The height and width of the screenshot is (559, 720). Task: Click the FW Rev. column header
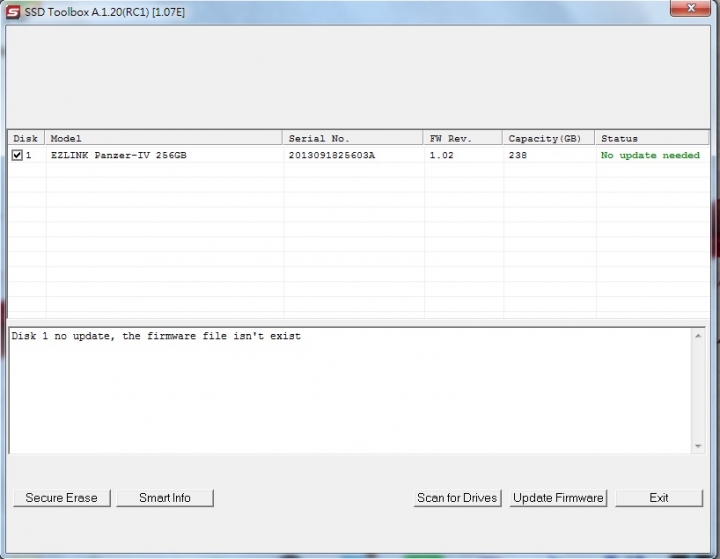pyautogui.click(x=463, y=138)
